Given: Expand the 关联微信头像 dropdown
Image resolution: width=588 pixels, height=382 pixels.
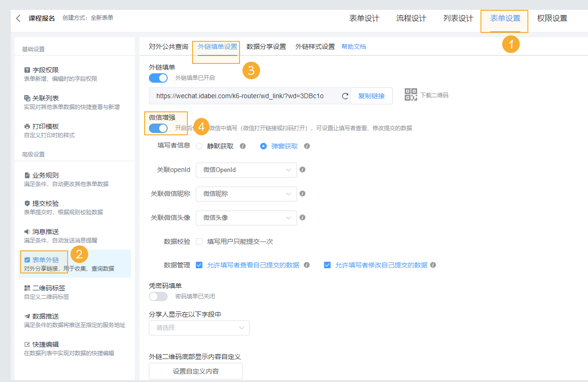Looking at the screenshot, I should tap(246, 218).
